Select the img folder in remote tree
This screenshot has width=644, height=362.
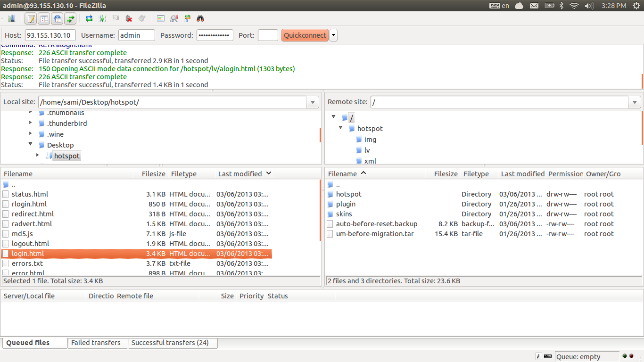click(x=370, y=140)
